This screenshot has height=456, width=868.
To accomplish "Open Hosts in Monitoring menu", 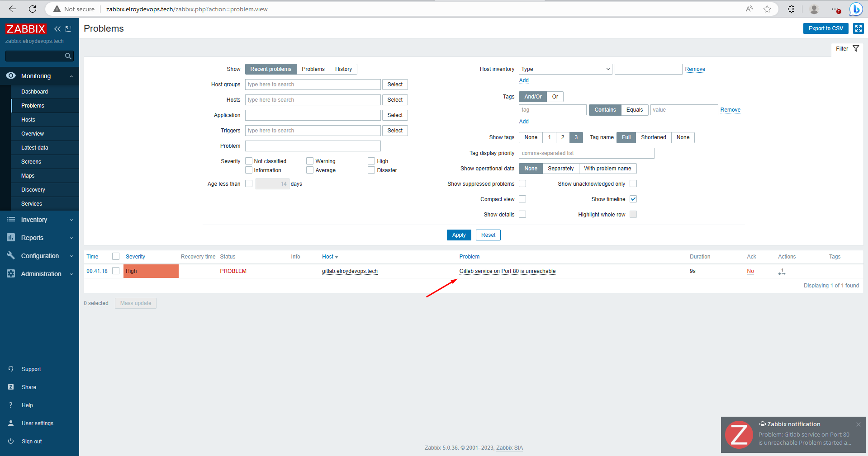I will pyautogui.click(x=45, y=120).
